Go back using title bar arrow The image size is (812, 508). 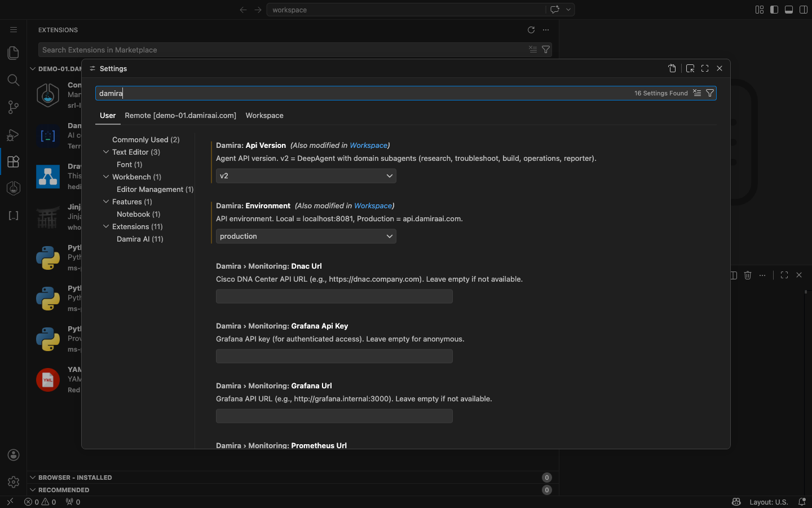click(x=243, y=10)
